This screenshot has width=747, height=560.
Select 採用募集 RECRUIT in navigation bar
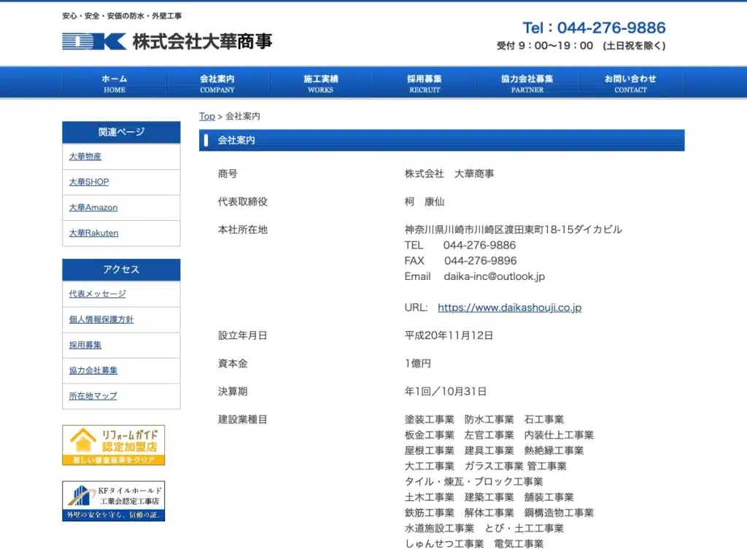tap(424, 83)
